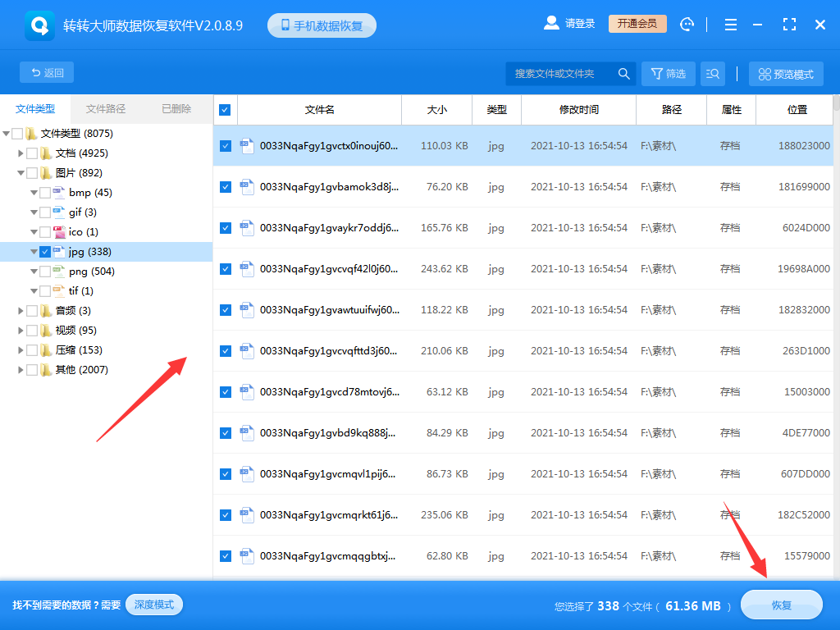Switch to 预览模式 preview mode
This screenshot has height=630, width=840.
pyautogui.click(x=786, y=74)
